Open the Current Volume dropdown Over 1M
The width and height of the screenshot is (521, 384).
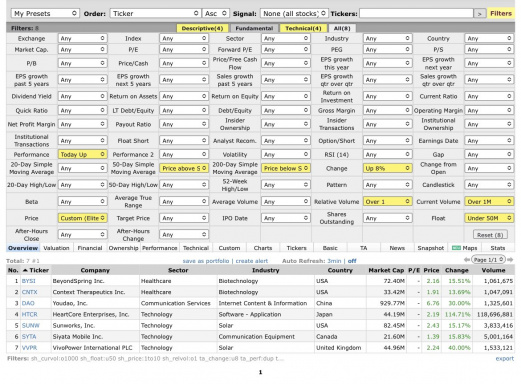[x=489, y=202]
